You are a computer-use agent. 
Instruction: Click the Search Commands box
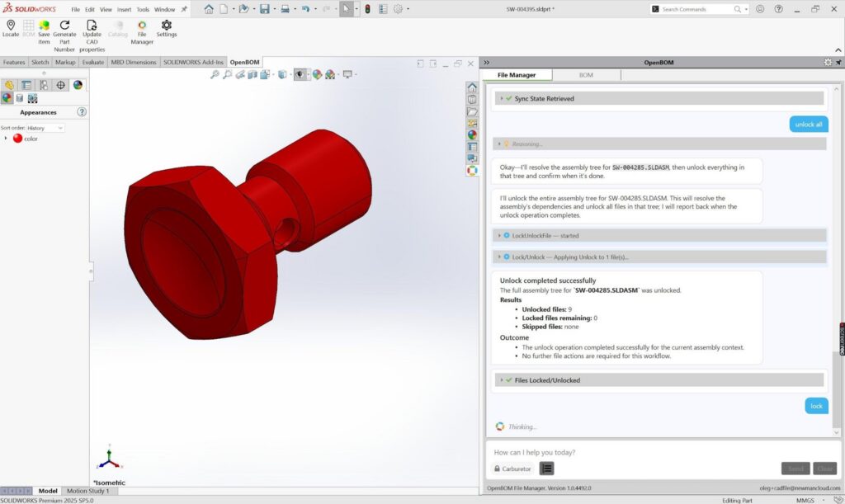click(700, 9)
